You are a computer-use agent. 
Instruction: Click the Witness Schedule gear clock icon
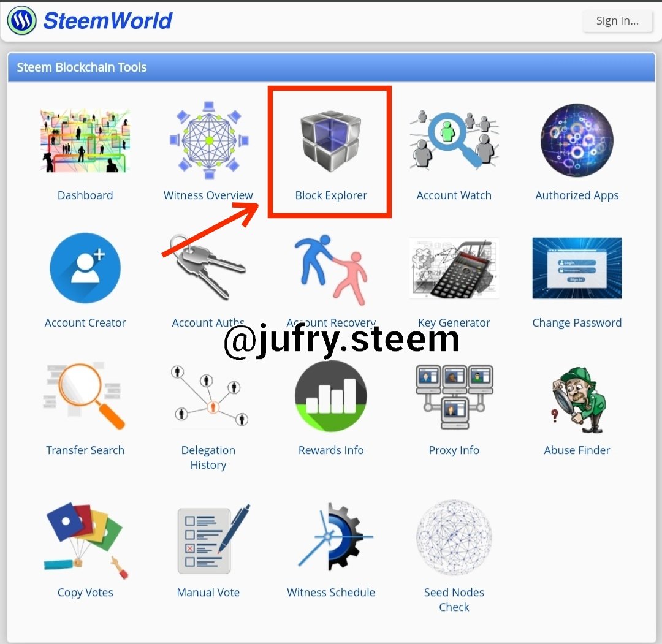coord(336,537)
